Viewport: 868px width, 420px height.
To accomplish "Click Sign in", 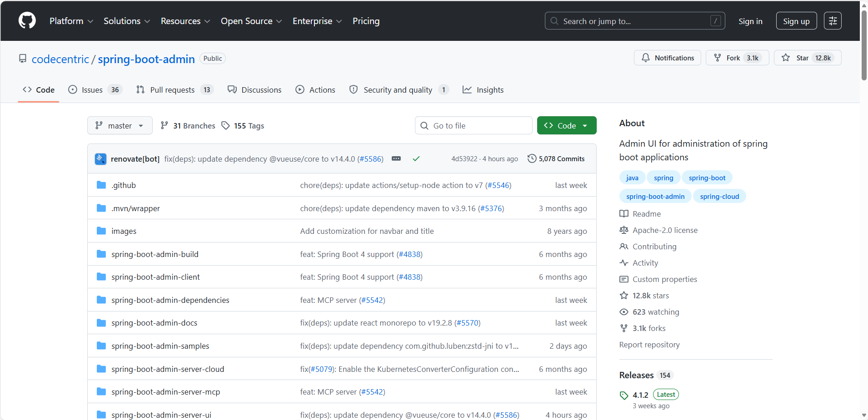I will 750,21.
